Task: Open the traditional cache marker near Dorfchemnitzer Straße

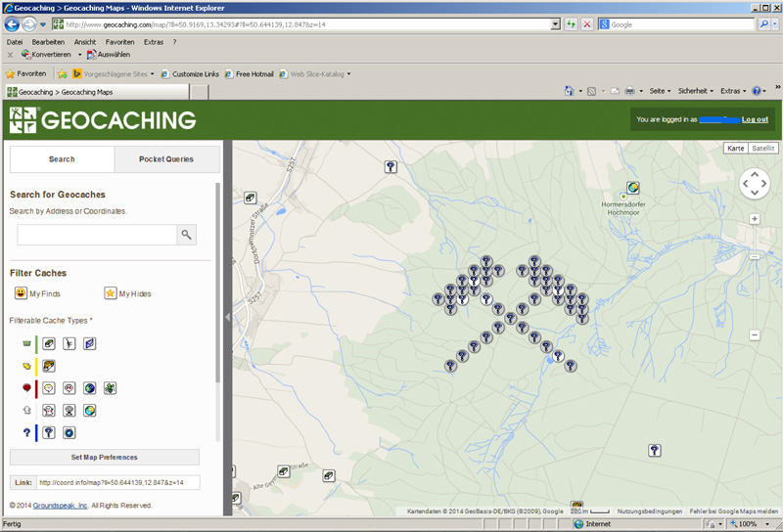Action: (251, 198)
